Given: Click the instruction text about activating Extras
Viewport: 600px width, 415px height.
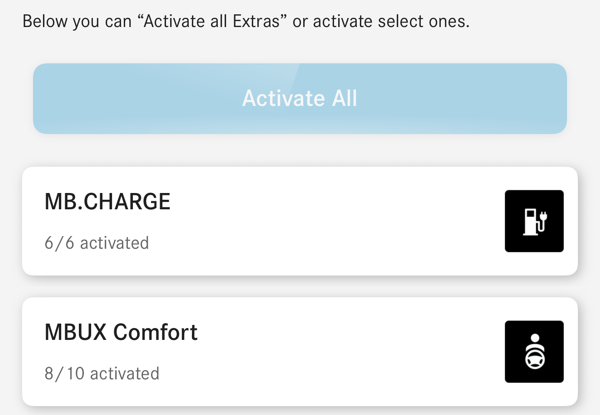Looking at the screenshot, I should coord(245,21).
